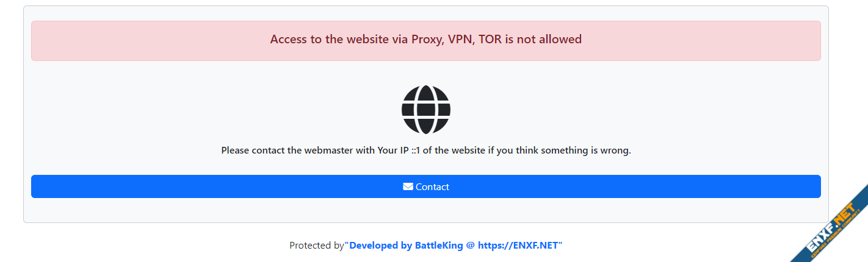Click the envelope icon on Contact button

coord(408,186)
